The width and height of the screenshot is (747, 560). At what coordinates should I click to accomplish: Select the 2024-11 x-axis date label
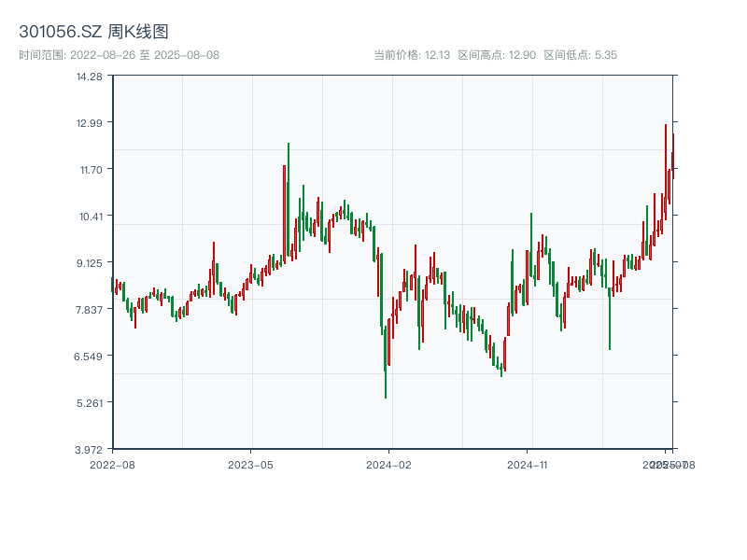pyautogui.click(x=527, y=464)
